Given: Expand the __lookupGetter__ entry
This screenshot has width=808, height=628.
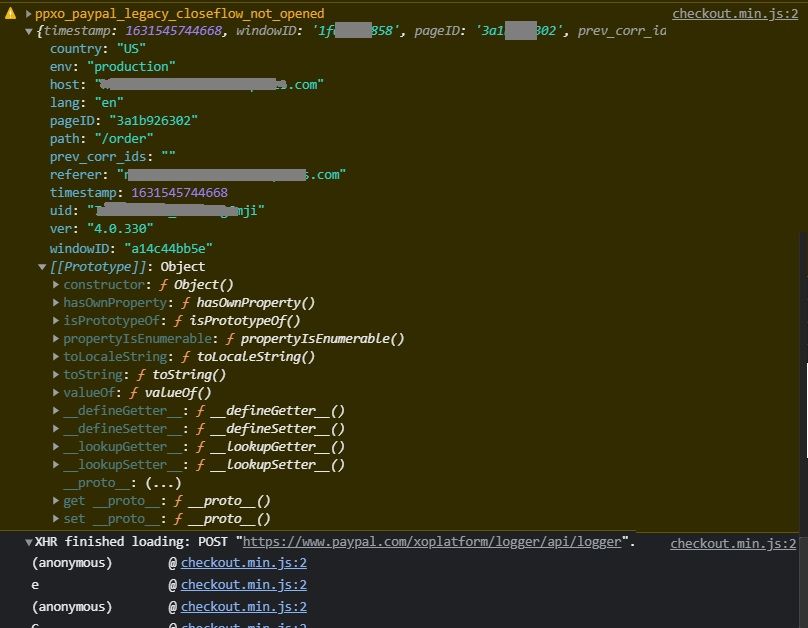Looking at the screenshot, I should (56, 447).
